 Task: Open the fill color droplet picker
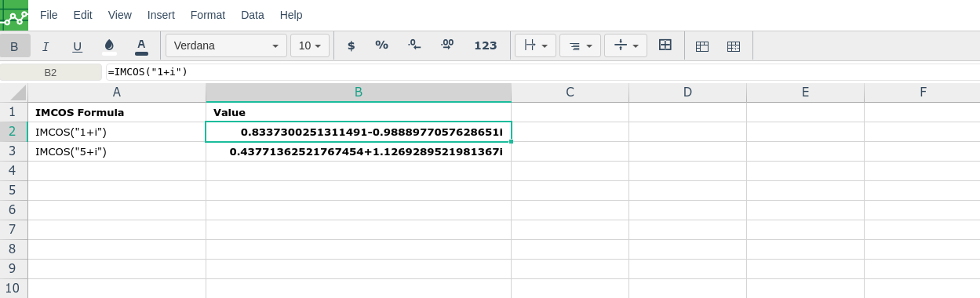109,45
